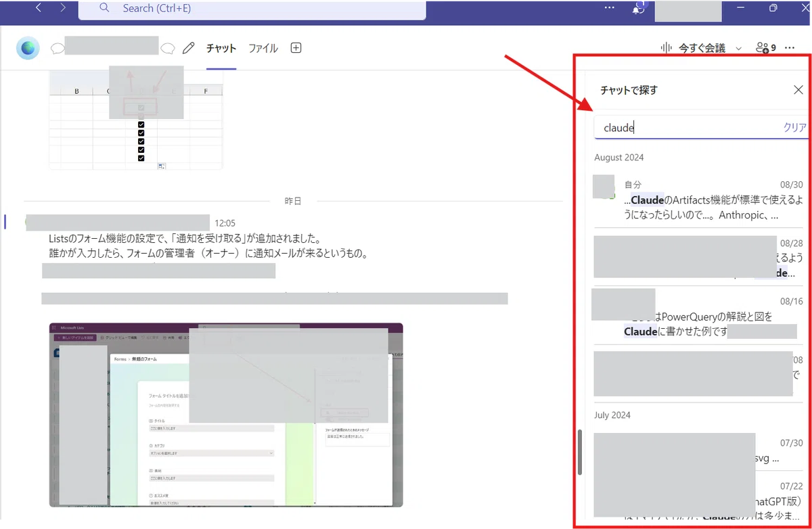Screen dimensions: 812x529
Task: Add a tab with the plus icon
Action: point(296,48)
